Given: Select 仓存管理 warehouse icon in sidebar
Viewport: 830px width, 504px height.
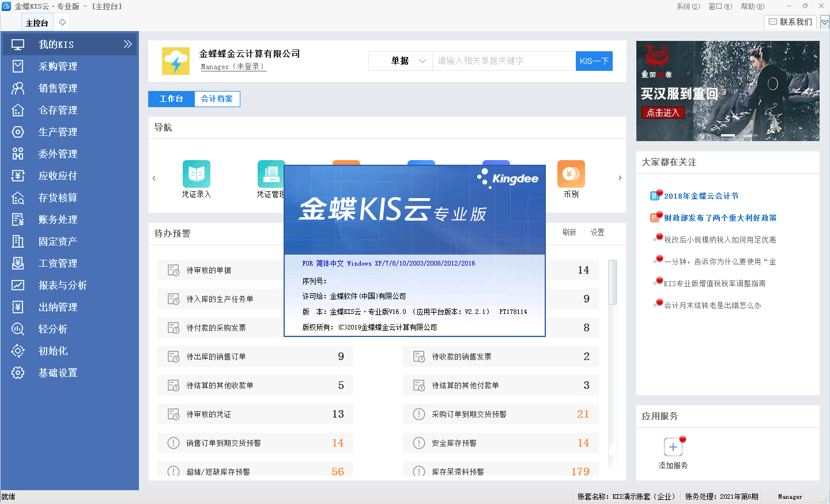Looking at the screenshot, I should click(18, 110).
